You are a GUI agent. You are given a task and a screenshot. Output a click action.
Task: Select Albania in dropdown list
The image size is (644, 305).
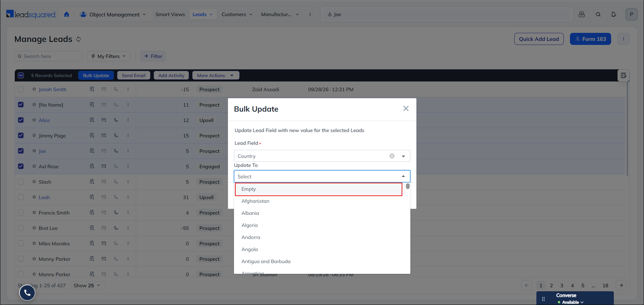pyautogui.click(x=250, y=213)
